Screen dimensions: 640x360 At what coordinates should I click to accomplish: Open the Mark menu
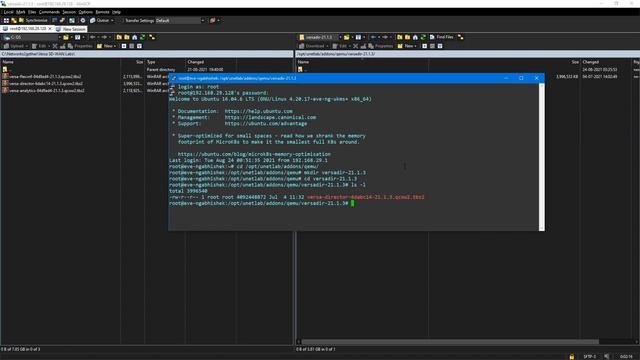click(20, 12)
